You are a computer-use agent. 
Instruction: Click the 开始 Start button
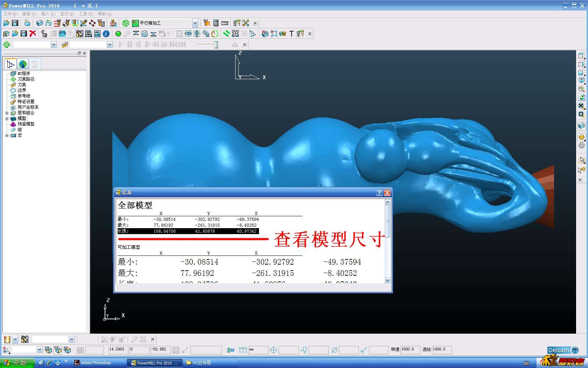[17, 363]
